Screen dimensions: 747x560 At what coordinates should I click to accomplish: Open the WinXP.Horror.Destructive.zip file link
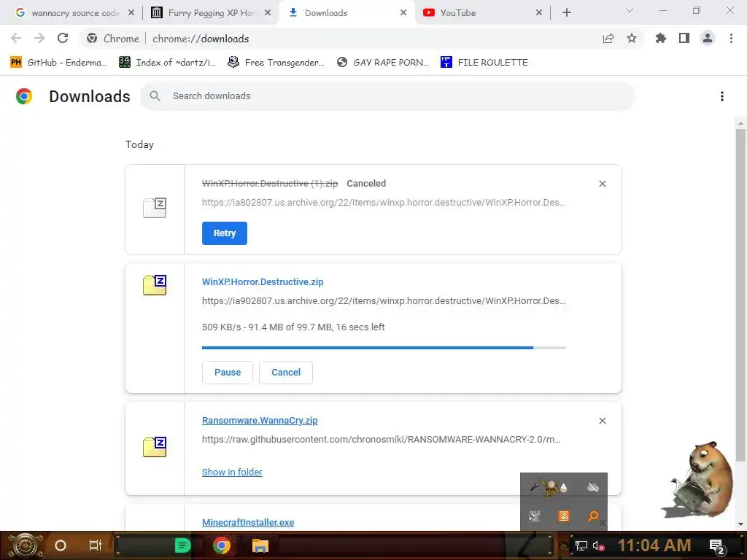(x=263, y=282)
